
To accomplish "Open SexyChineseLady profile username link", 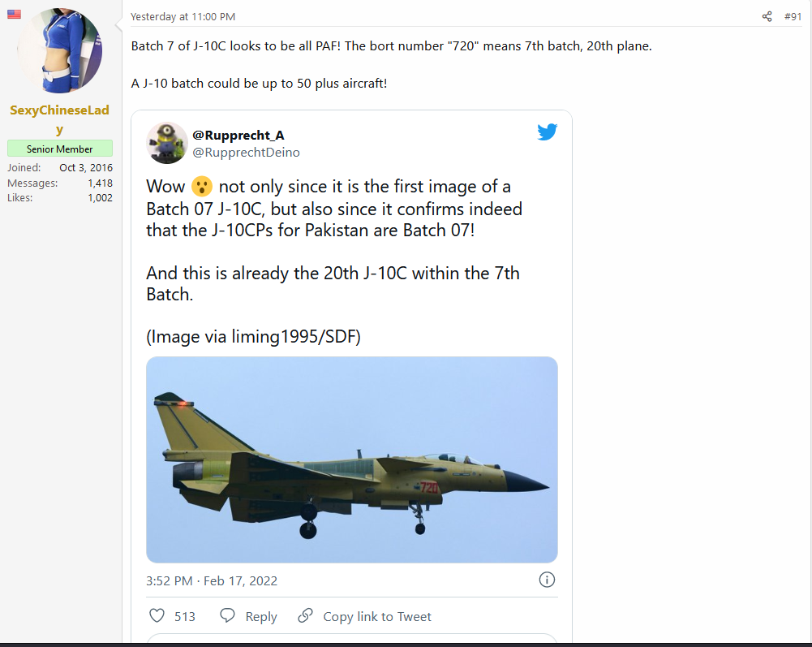I will pyautogui.click(x=59, y=119).
